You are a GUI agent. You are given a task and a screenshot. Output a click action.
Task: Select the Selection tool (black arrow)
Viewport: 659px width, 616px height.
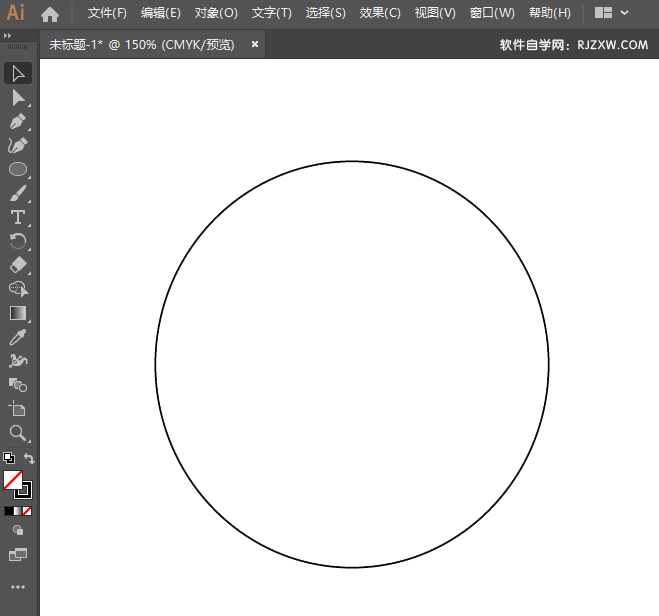coord(18,74)
